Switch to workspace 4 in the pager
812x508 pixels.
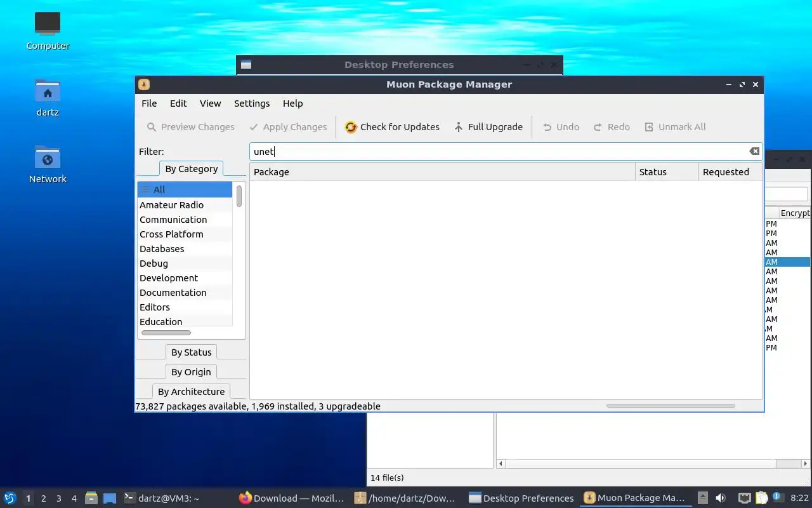pos(74,498)
